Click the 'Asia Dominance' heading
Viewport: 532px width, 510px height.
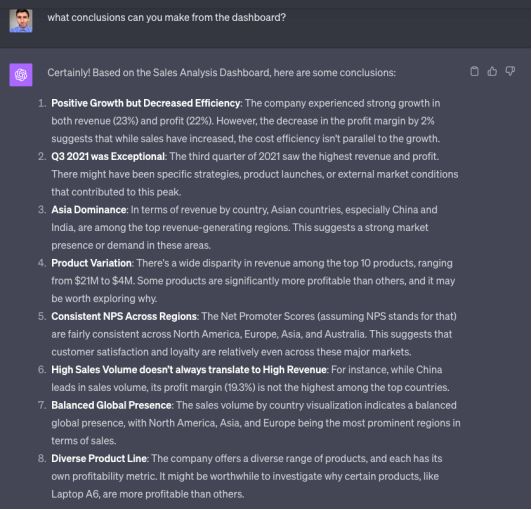[89, 210]
